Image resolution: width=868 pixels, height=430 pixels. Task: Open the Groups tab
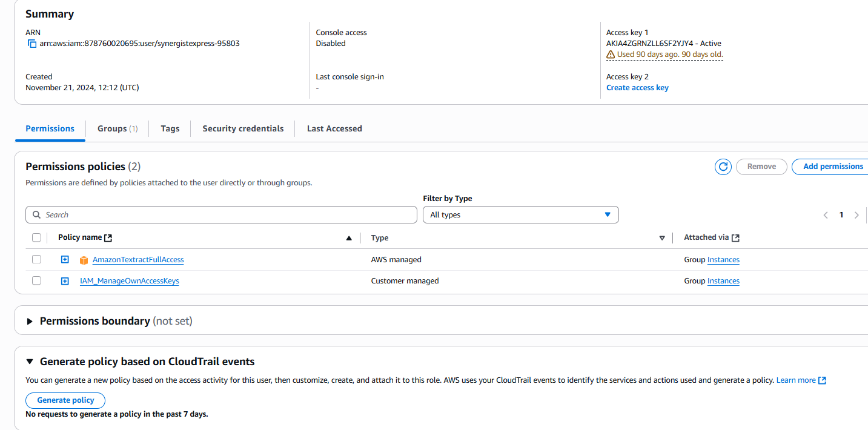[x=118, y=128]
